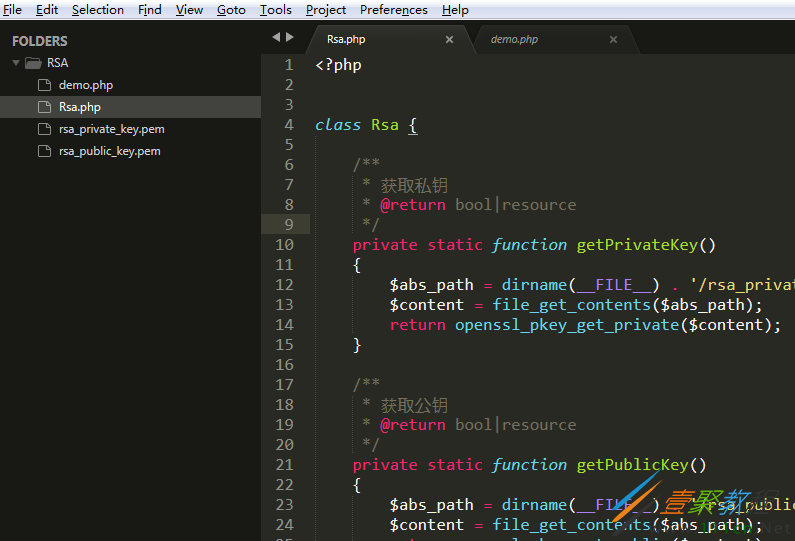Click line number 21 in gutter
Viewport: 795px width, 541px height.
click(x=284, y=465)
